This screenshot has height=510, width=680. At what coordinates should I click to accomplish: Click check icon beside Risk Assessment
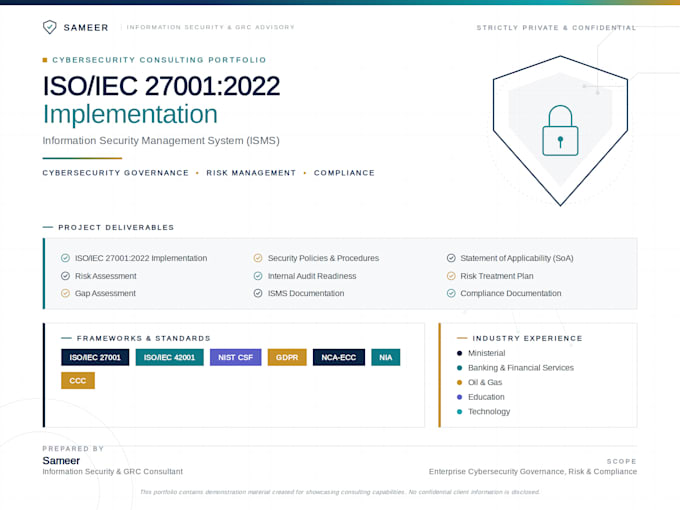pyautogui.click(x=65, y=276)
